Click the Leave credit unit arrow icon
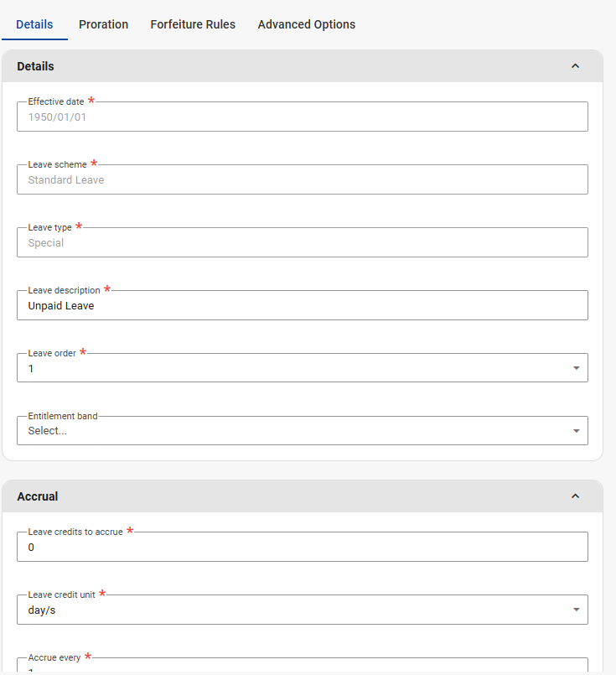Viewport: 616px width, 675px height. (x=576, y=610)
